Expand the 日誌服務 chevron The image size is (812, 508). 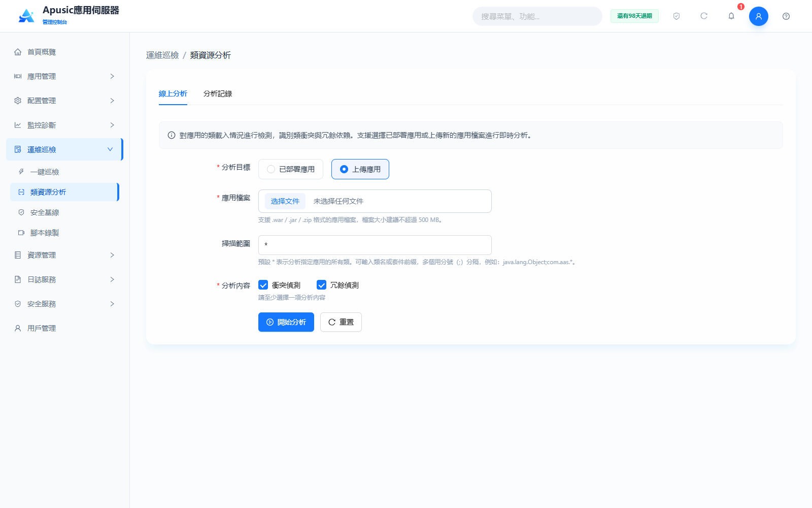[112, 279]
